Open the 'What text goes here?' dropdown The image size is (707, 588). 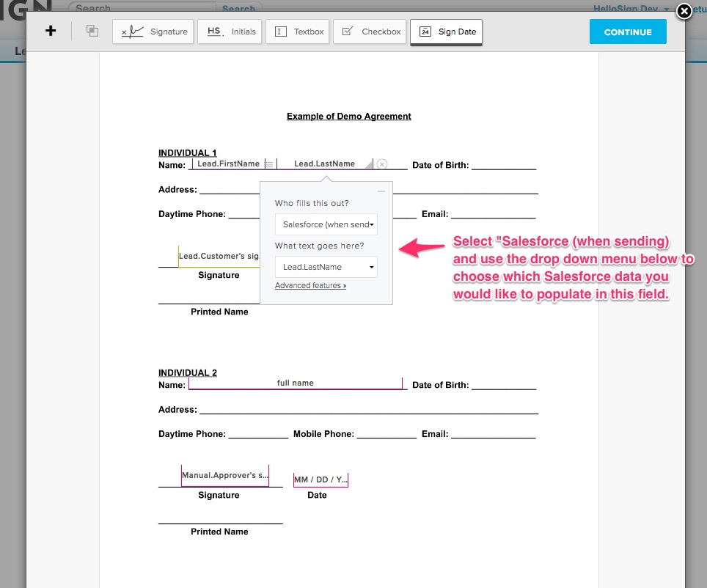326,267
